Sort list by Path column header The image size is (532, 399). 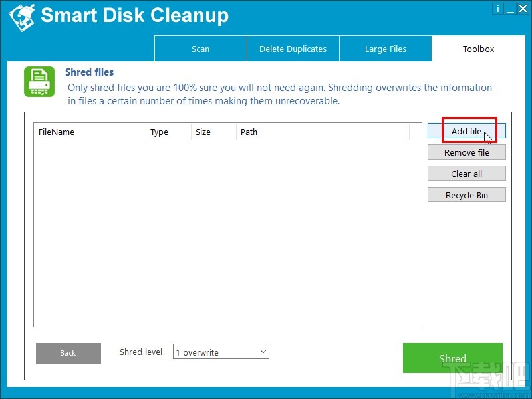323,132
